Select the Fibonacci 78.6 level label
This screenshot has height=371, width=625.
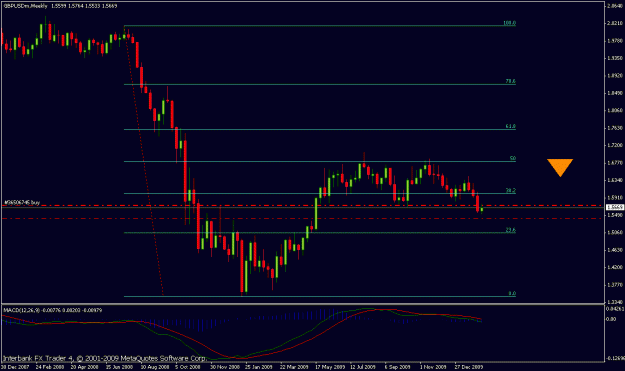(511, 81)
